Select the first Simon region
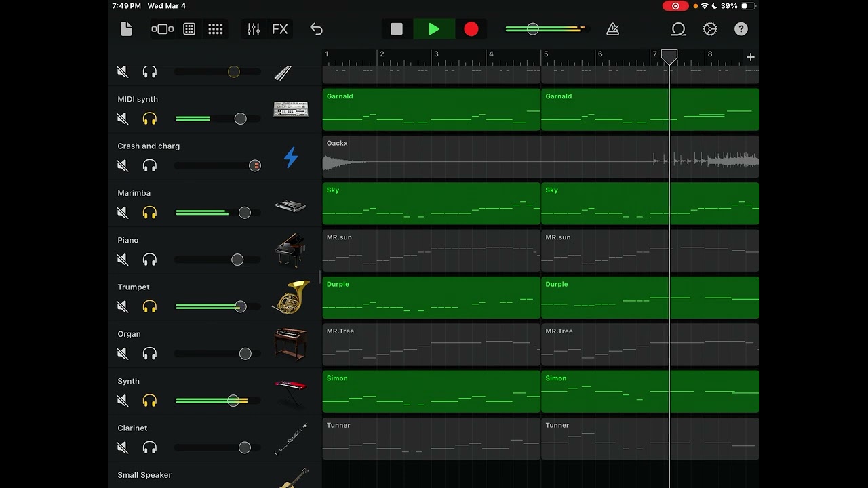868x488 pixels. (x=431, y=392)
